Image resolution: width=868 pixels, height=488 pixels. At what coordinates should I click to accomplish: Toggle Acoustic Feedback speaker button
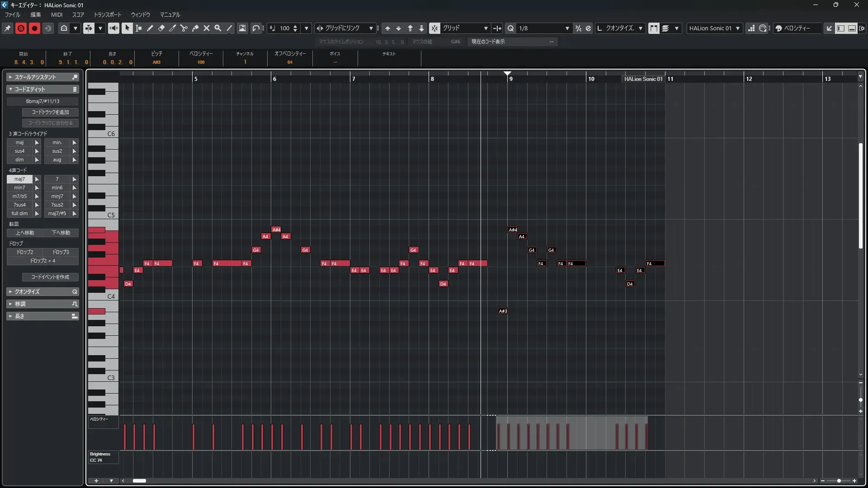pyautogui.click(x=113, y=28)
